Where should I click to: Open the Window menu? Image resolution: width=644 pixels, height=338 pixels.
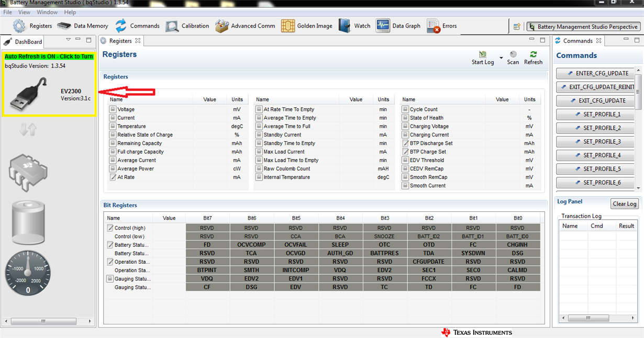(47, 12)
